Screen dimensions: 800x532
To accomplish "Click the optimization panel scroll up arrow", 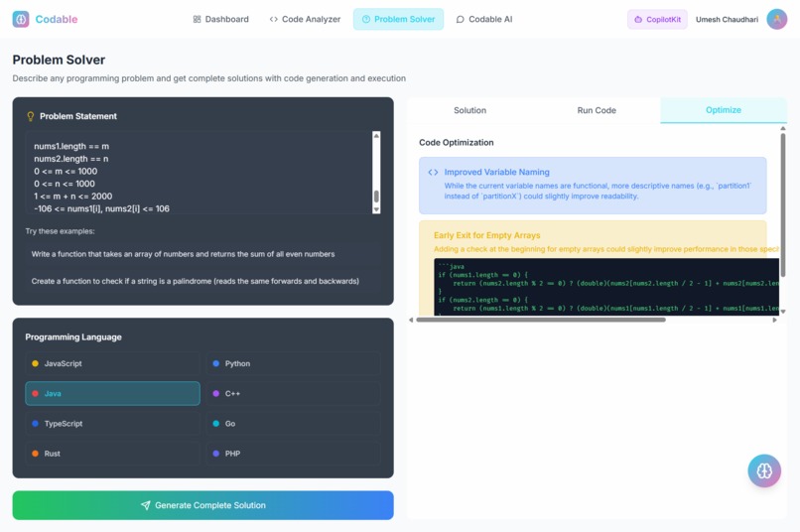I will 783,129.
